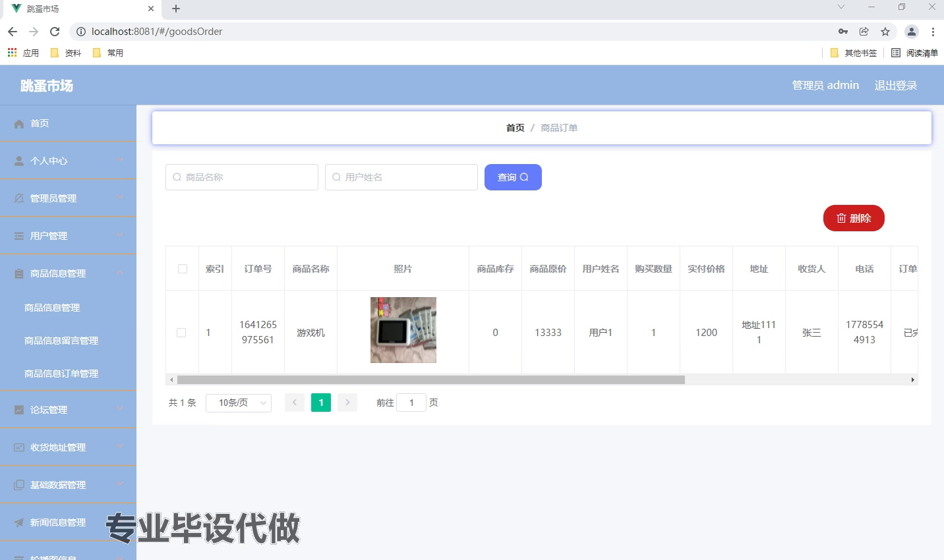Image resolution: width=944 pixels, height=560 pixels.
Task: Open the 应用 apps grid shortcut
Action: (x=23, y=53)
